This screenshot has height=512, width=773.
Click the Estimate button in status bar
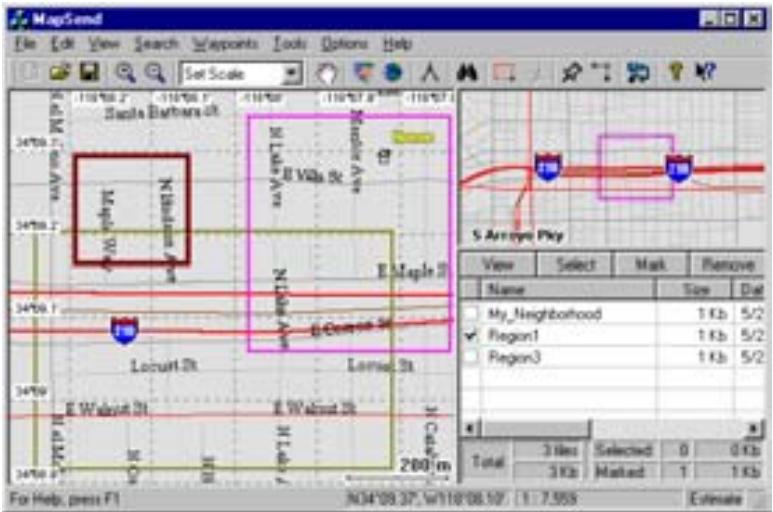point(716,499)
